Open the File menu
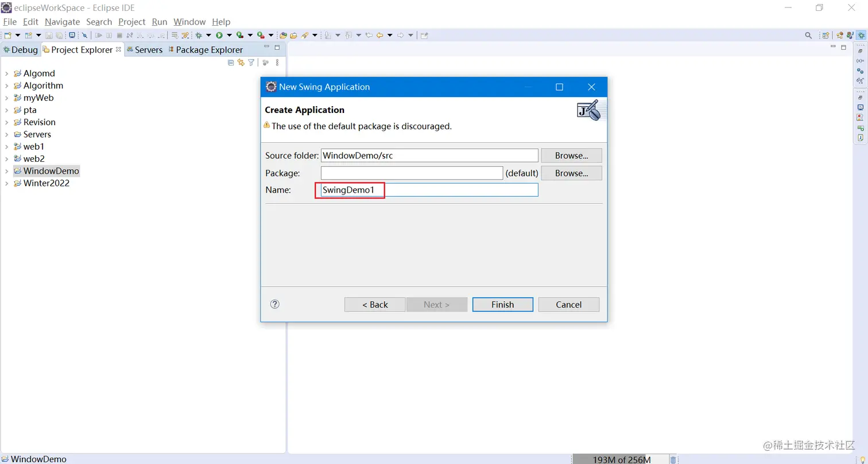 click(10, 22)
